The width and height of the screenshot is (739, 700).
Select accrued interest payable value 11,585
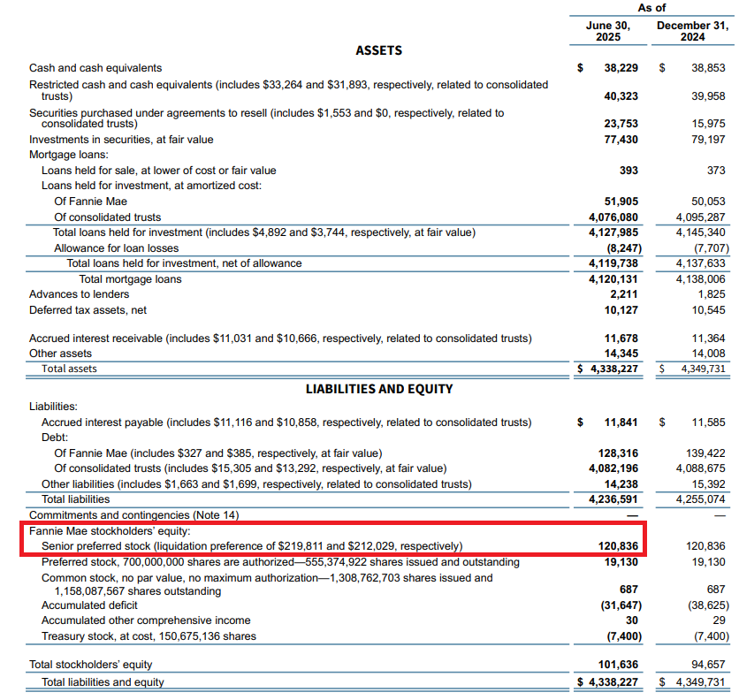pos(708,422)
